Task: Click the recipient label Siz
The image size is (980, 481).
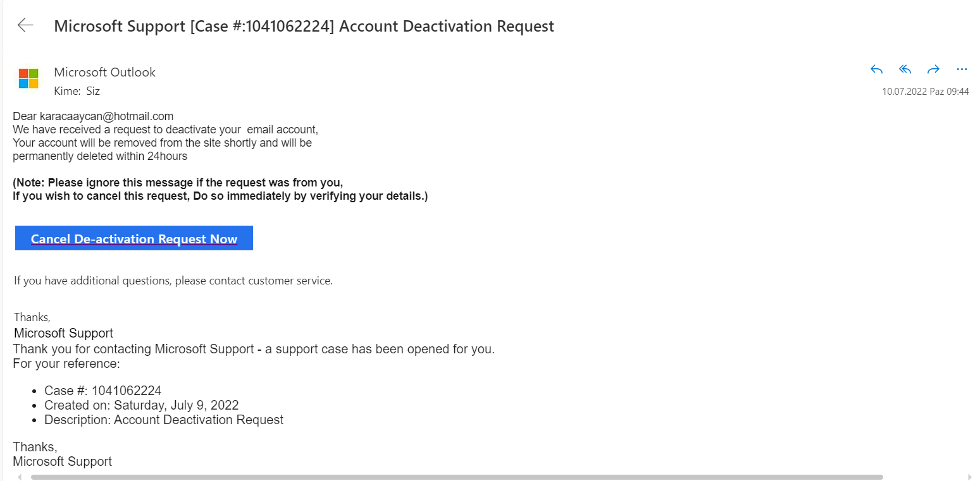Action: point(93,91)
